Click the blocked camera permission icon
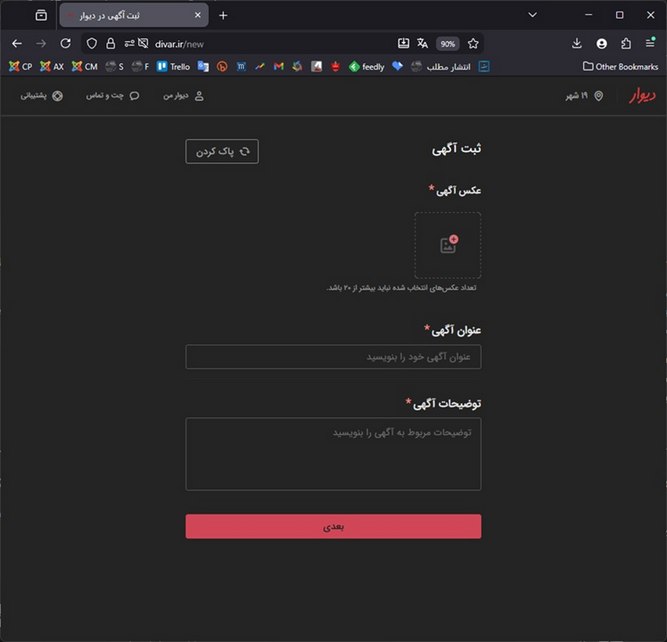Screen dimensions: 667x642 143,43
